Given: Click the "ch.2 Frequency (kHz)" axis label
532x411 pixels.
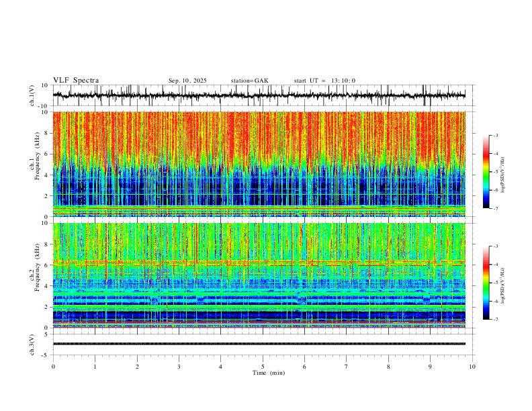Looking at the screenshot, I should point(34,267).
